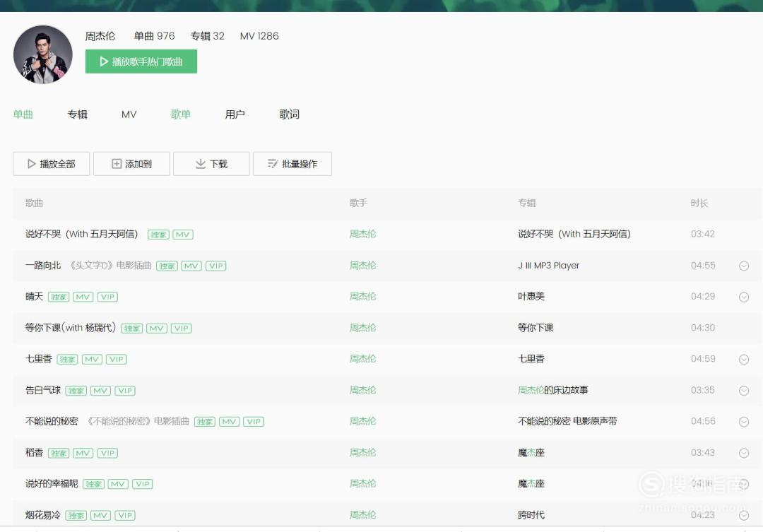The width and height of the screenshot is (763, 532).
Task: Click the VIP badge on 一路向北 row
Action: coord(216,266)
